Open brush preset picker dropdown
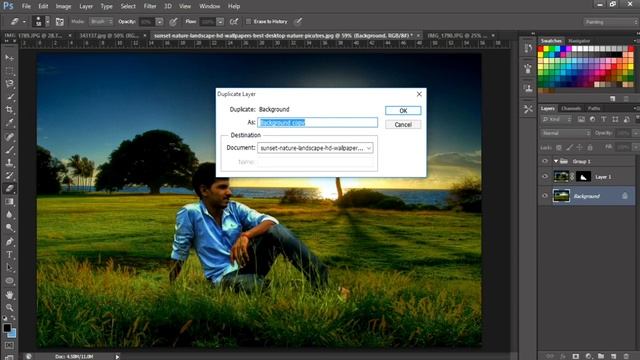 tap(48, 22)
